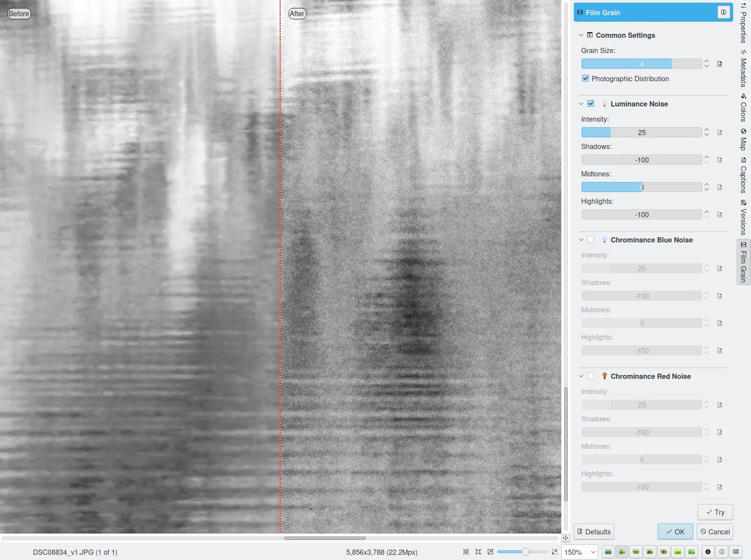Open the 150% zoom level dropdown

pyautogui.click(x=579, y=552)
